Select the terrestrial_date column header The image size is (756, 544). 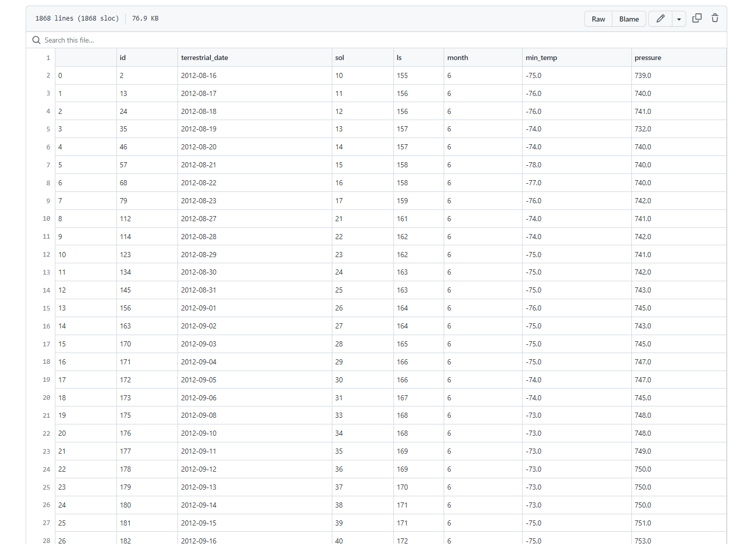tap(205, 57)
